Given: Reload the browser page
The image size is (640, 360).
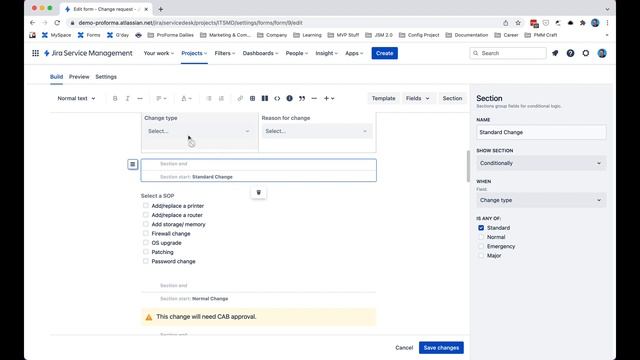Looking at the screenshot, I should point(57,23).
